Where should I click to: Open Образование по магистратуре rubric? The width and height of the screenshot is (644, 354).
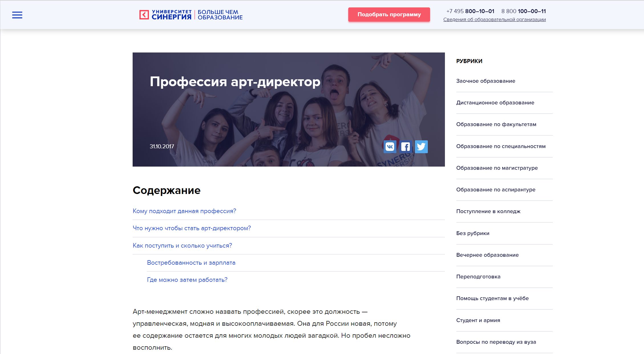point(497,168)
